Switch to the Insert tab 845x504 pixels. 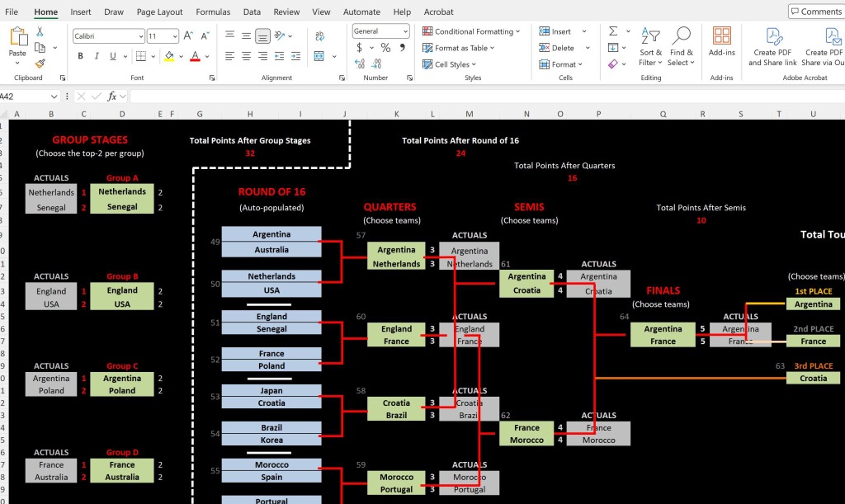click(x=80, y=12)
